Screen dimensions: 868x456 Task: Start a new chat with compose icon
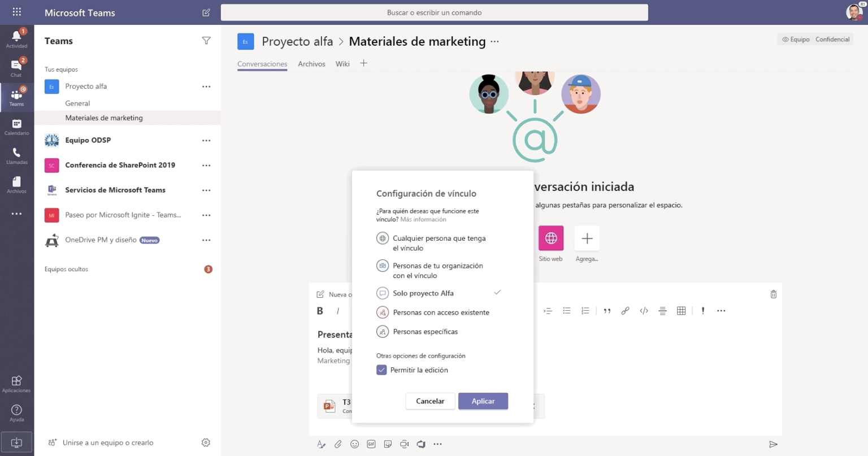[x=206, y=12]
